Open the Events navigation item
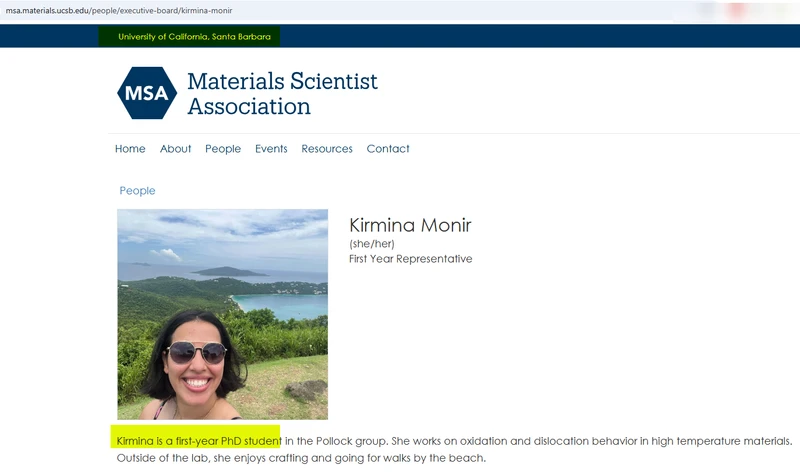The height and width of the screenshot is (476, 800). point(271,149)
